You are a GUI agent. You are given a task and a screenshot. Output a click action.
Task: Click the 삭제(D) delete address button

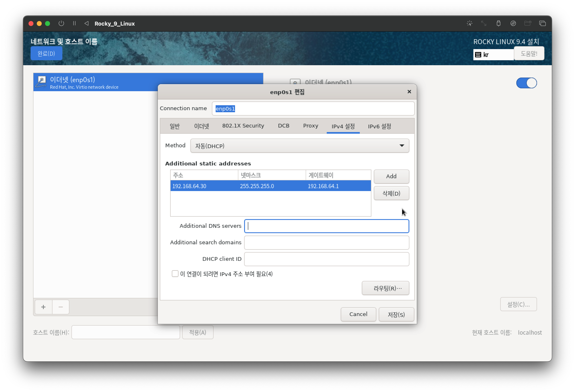tap(391, 193)
